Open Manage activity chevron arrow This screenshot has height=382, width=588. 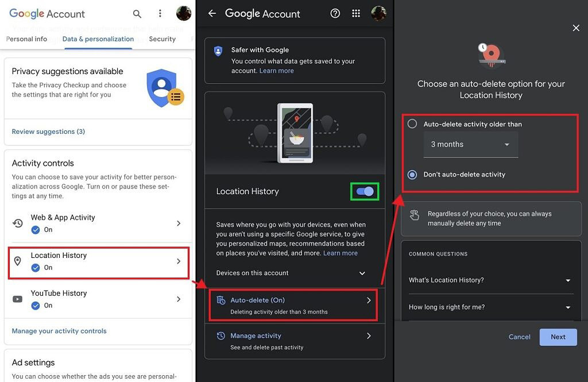[x=369, y=336]
